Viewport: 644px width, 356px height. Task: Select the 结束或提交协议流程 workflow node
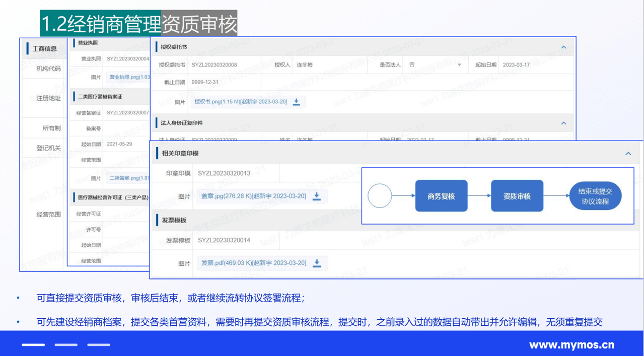click(595, 195)
